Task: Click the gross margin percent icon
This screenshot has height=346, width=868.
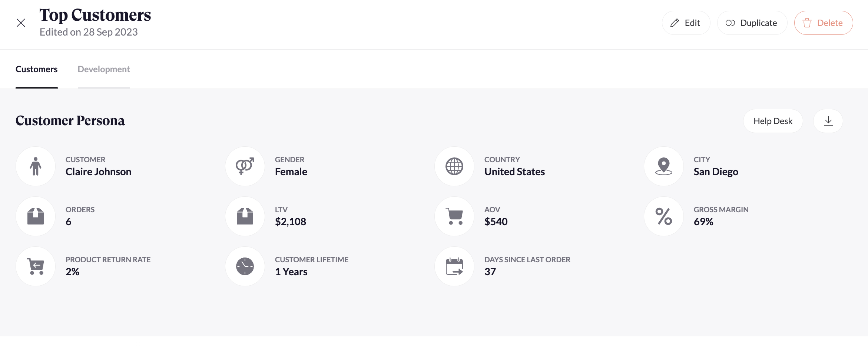Action: pos(664,216)
